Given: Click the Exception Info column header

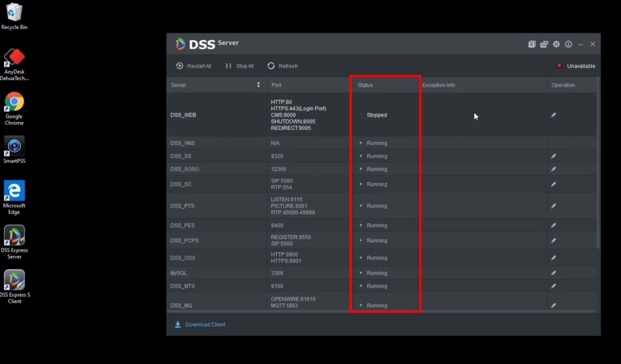Looking at the screenshot, I should (439, 85).
